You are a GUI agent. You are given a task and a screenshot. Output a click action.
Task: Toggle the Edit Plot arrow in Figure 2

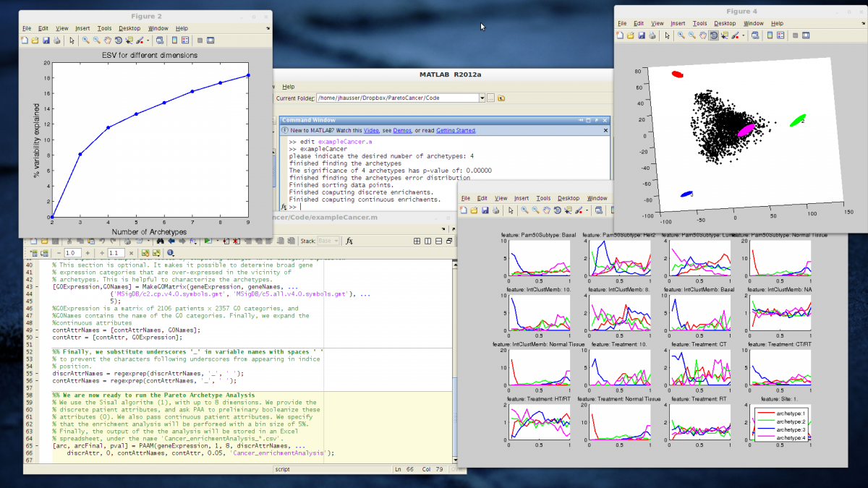[72, 40]
